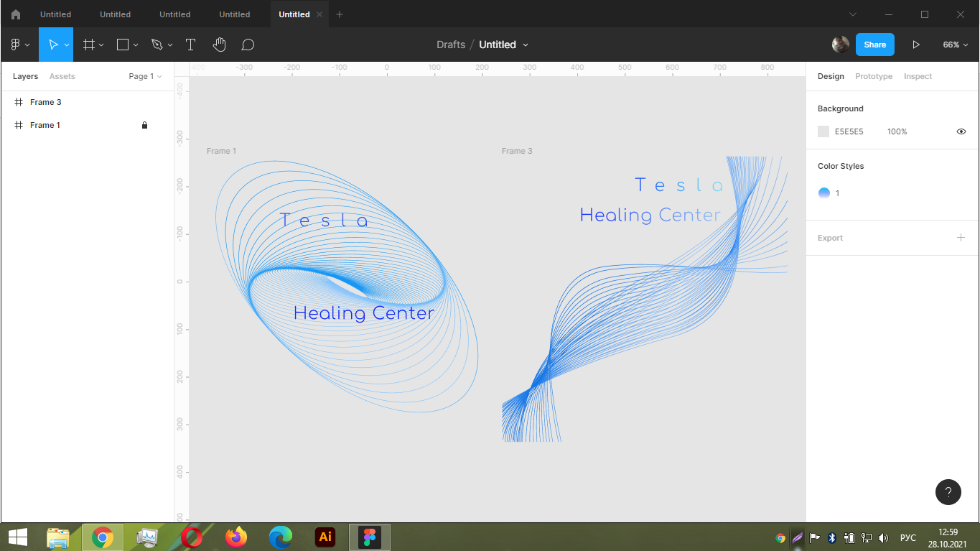Click the Drafts breadcrumb link
The width and height of the screenshot is (980, 551).
point(451,45)
